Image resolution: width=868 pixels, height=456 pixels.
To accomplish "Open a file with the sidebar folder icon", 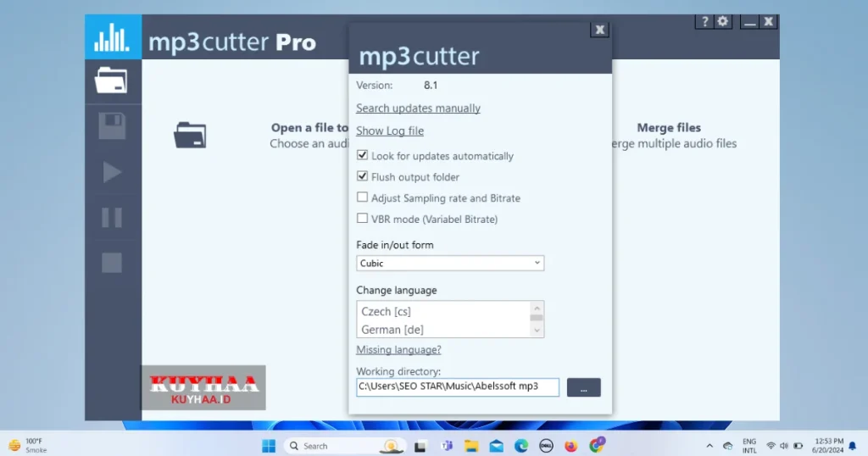I will click(x=111, y=81).
